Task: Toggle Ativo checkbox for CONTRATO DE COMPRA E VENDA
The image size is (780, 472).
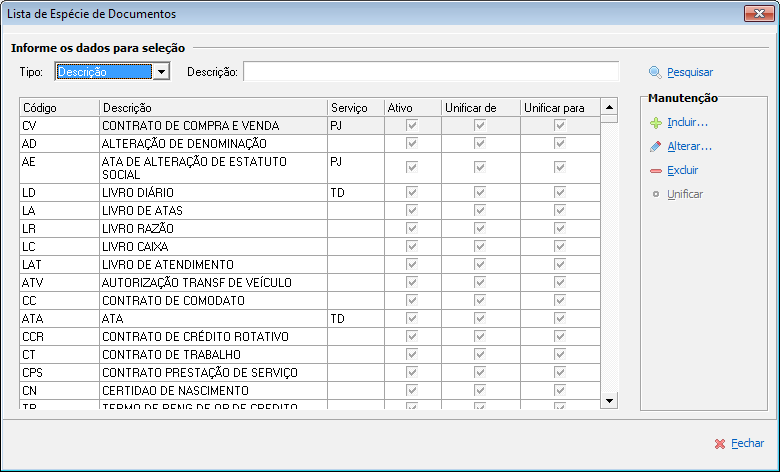Action: click(x=411, y=126)
